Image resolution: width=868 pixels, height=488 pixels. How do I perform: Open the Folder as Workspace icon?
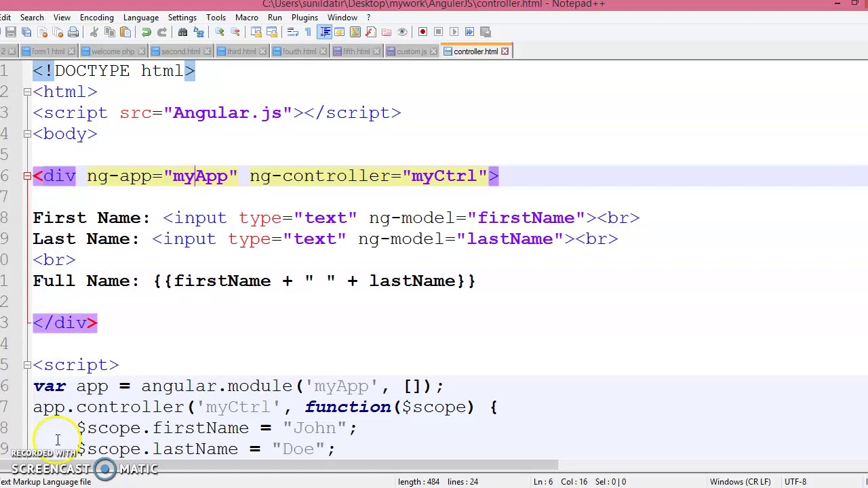(386, 32)
